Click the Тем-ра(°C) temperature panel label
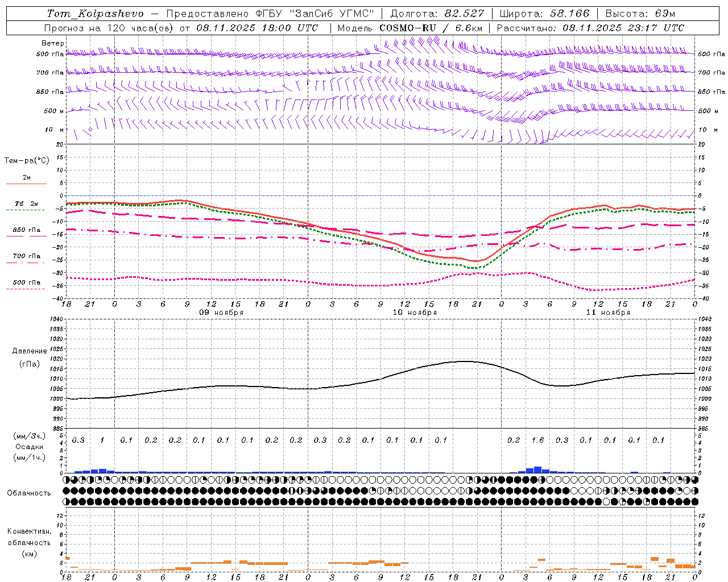The height and width of the screenshot is (582, 728). point(27,161)
